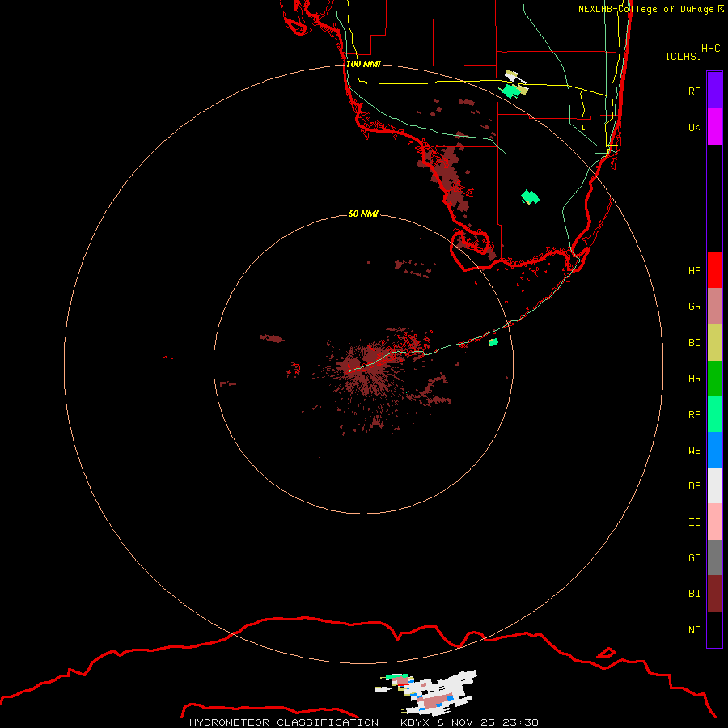Click the HR green legend swatch
728x728 pixels.
[714, 379]
